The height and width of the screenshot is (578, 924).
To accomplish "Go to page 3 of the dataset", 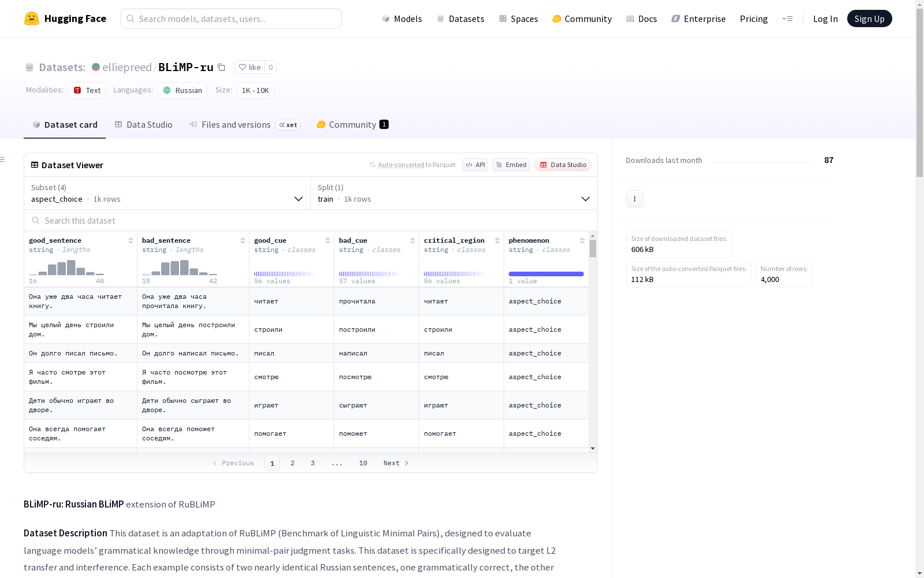I will 313,463.
